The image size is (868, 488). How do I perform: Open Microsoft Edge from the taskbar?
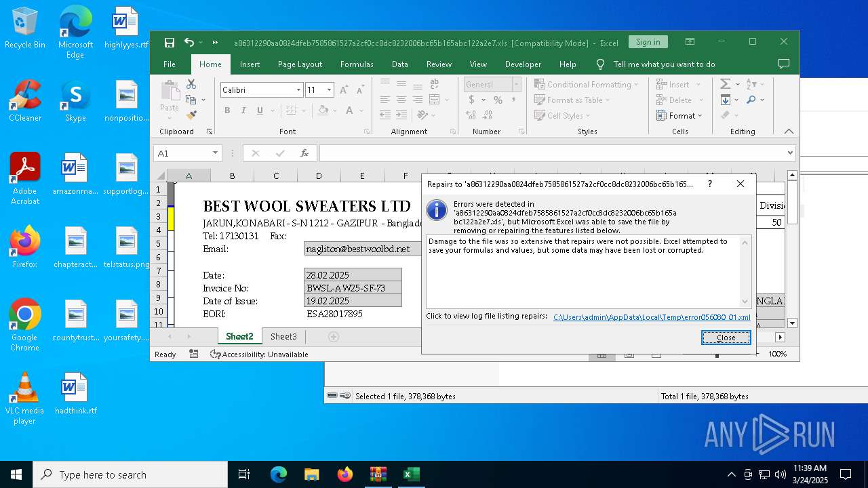pyautogui.click(x=279, y=474)
